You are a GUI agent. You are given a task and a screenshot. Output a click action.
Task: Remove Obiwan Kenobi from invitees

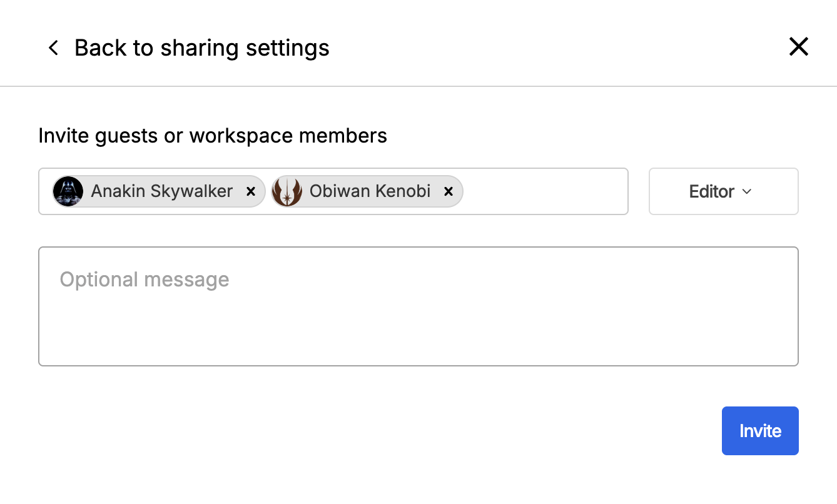[x=448, y=191]
